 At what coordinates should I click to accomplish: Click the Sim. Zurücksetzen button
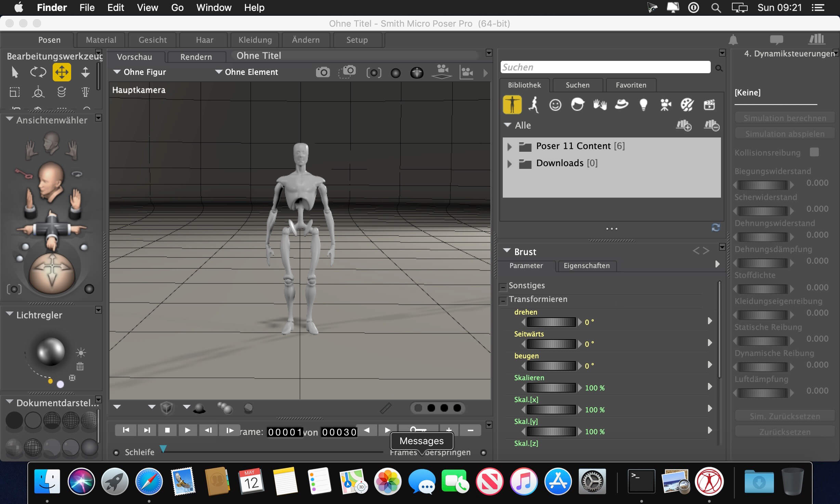click(x=785, y=416)
